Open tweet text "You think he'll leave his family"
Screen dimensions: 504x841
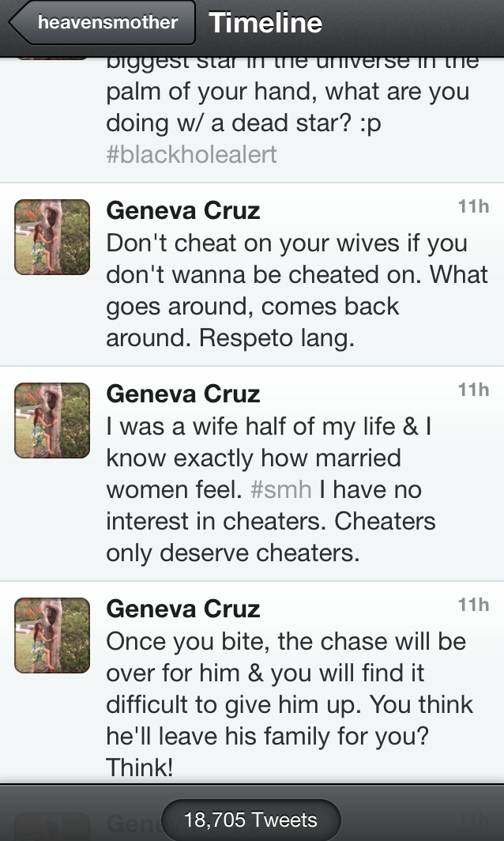(289, 720)
